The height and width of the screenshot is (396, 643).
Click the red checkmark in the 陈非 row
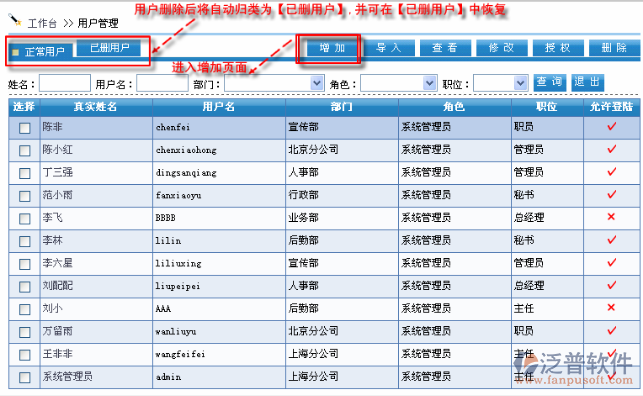[x=611, y=127]
